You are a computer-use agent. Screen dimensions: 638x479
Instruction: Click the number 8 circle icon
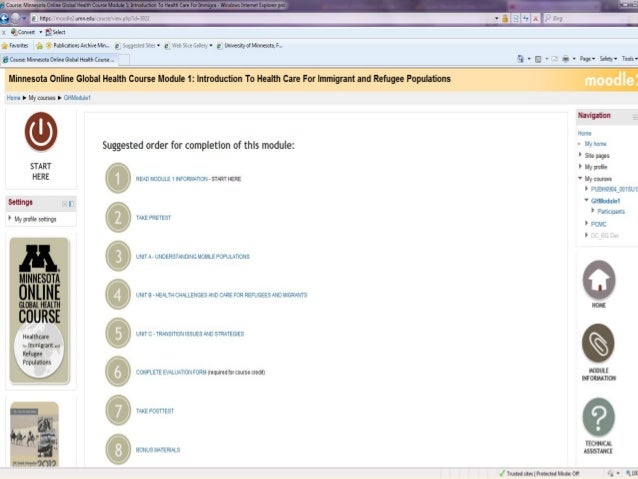(x=118, y=449)
